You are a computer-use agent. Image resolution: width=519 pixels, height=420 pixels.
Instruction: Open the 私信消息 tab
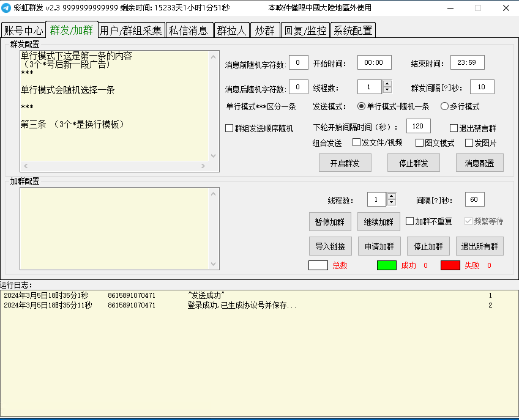[x=189, y=31]
